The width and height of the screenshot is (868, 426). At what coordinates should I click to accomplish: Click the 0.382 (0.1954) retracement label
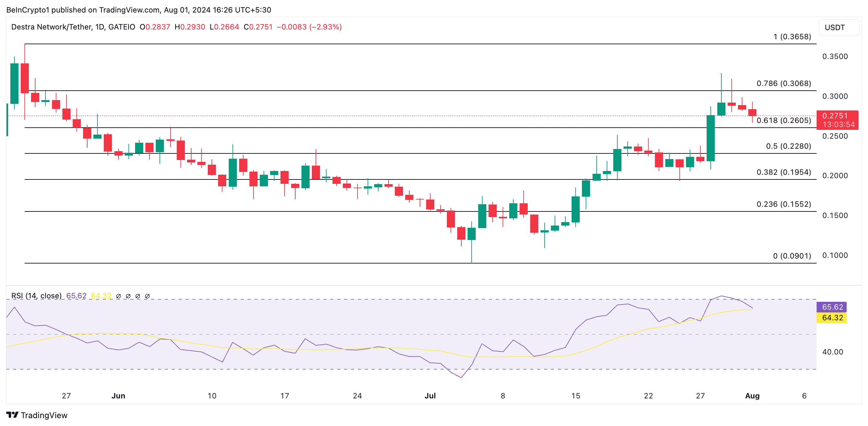click(783, 172)
